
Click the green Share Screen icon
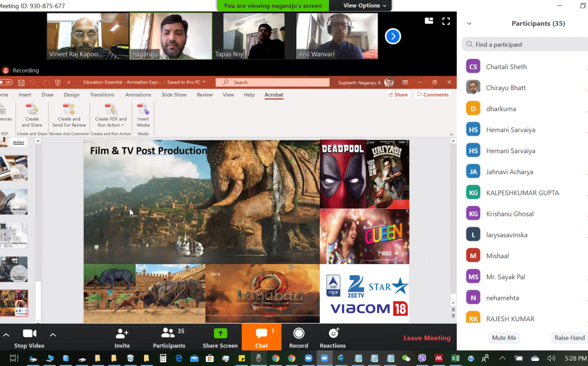[x=220, y=334]
